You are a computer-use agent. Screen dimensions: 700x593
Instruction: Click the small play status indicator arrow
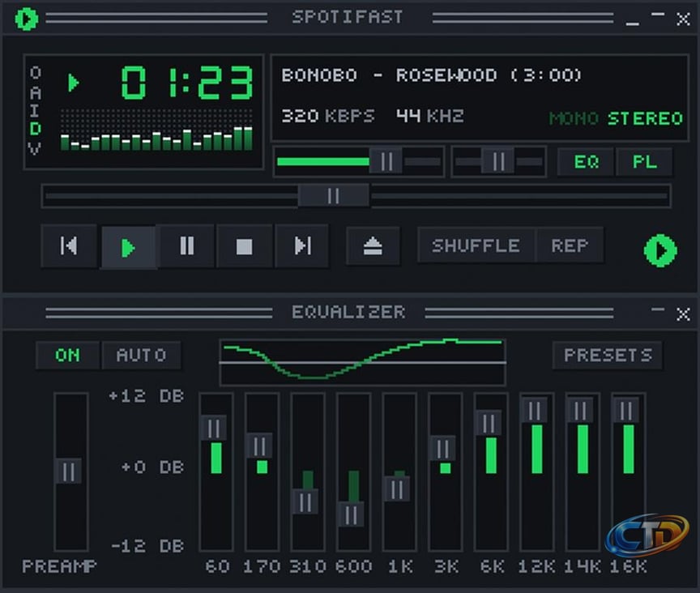73,83
